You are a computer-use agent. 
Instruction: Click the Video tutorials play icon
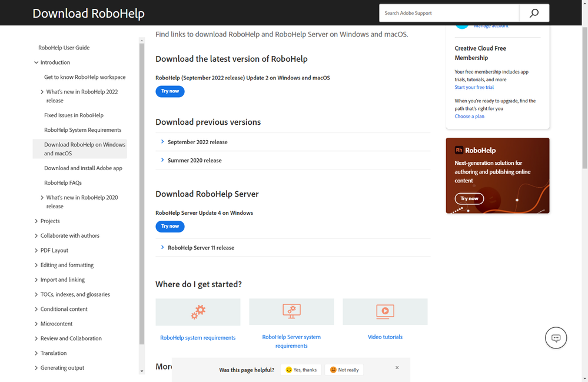point(385,311)
